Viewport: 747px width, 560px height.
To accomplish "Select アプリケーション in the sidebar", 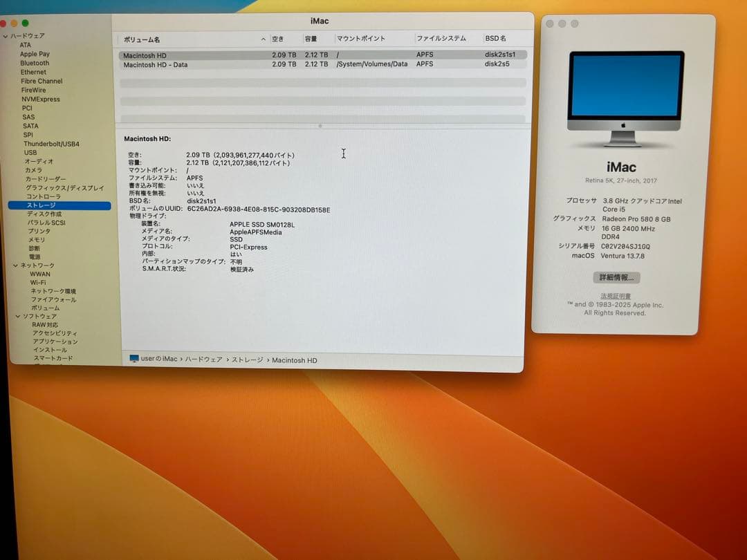I will click(55, 342).
